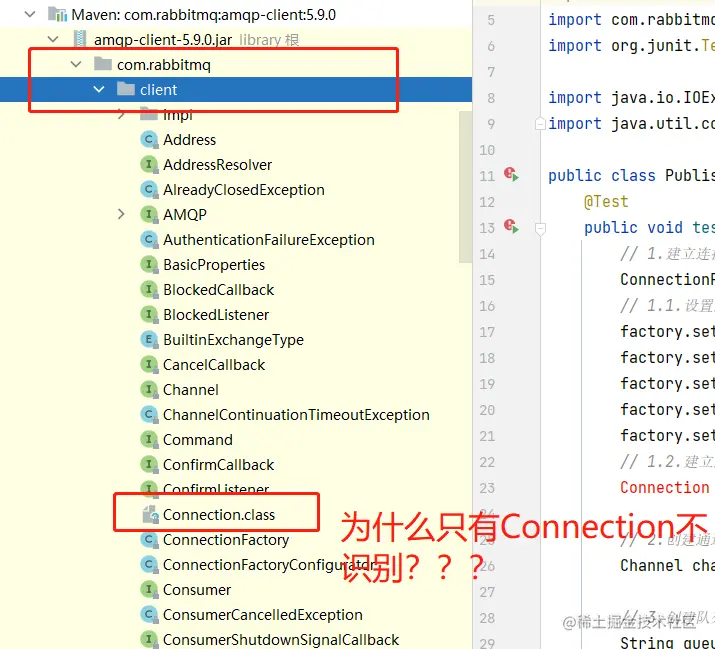715x649 pixels.
Task: Click the @Test annotation on line 12
Action: [606, 202]
